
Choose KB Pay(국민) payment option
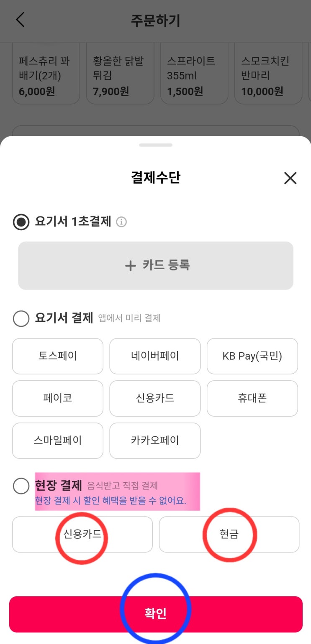point(252,356)
